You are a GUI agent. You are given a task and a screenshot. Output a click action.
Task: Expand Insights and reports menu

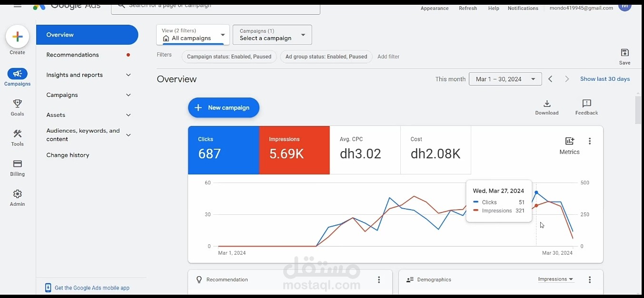point(128,75)
